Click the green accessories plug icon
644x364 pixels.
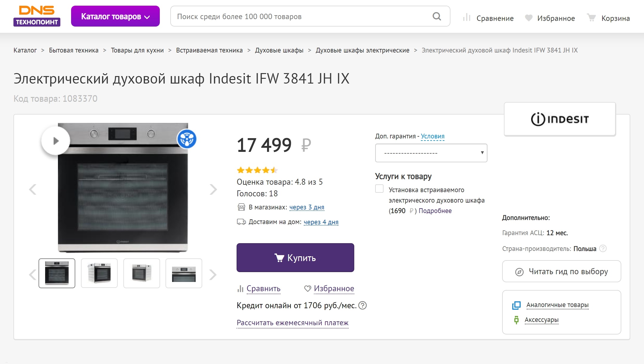(x=516, y=320)
